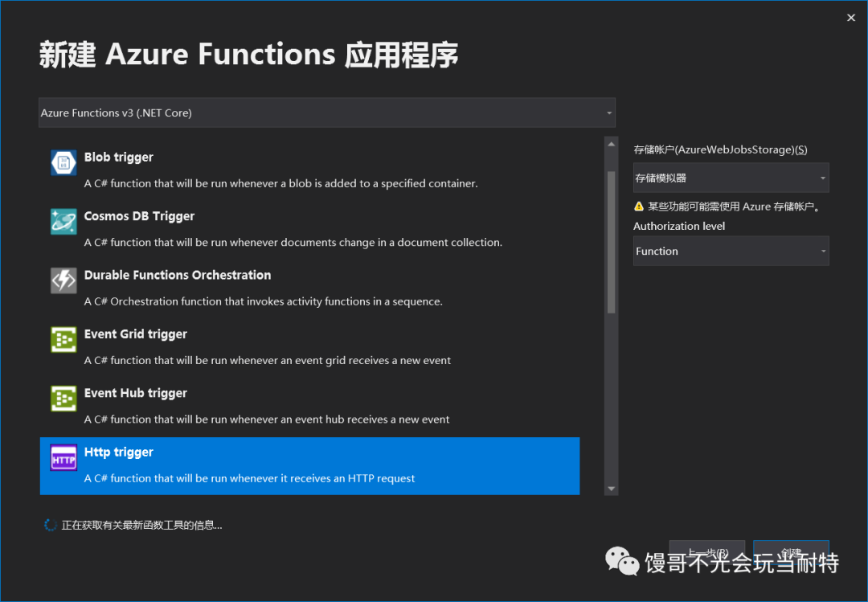Select the Event Hub trigger title
The image size is (868, 602).
(136, 393)
